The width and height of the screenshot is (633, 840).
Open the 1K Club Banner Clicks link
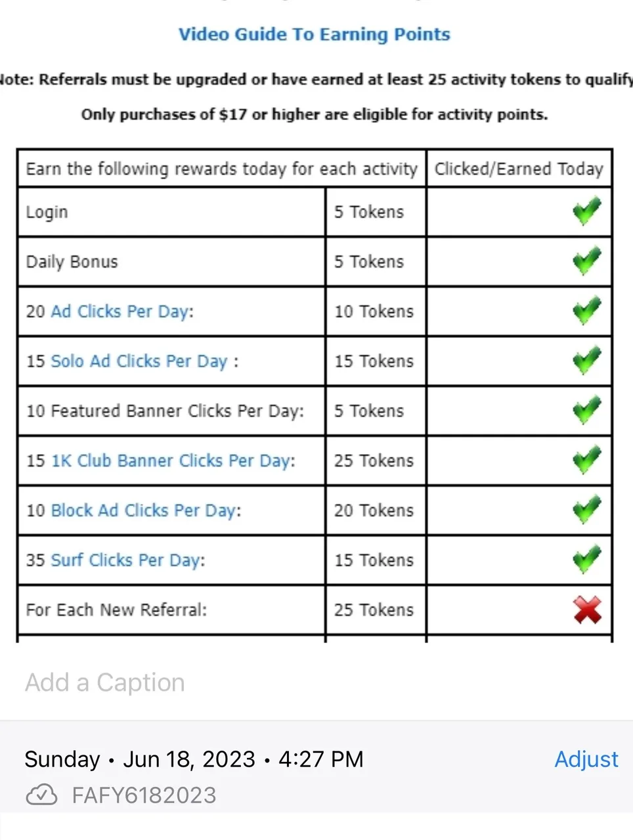pyautogui.click(x=171, y=461)
